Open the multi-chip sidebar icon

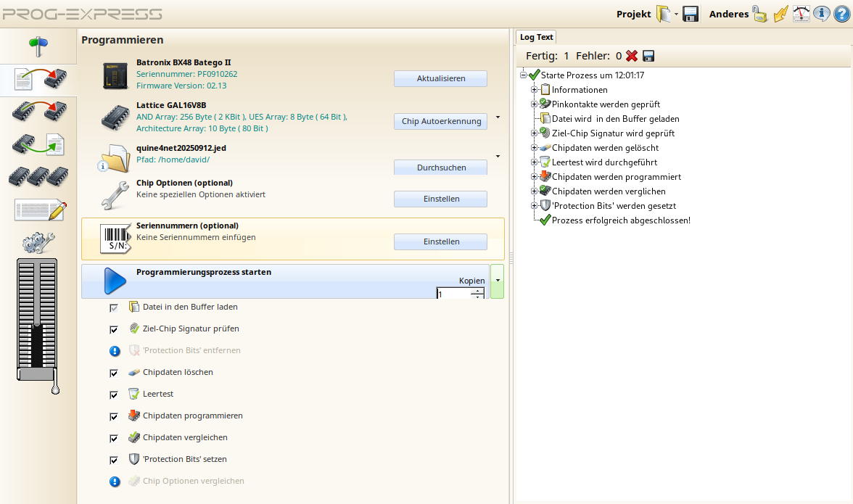pyautogui.click(x=38, y=177)
